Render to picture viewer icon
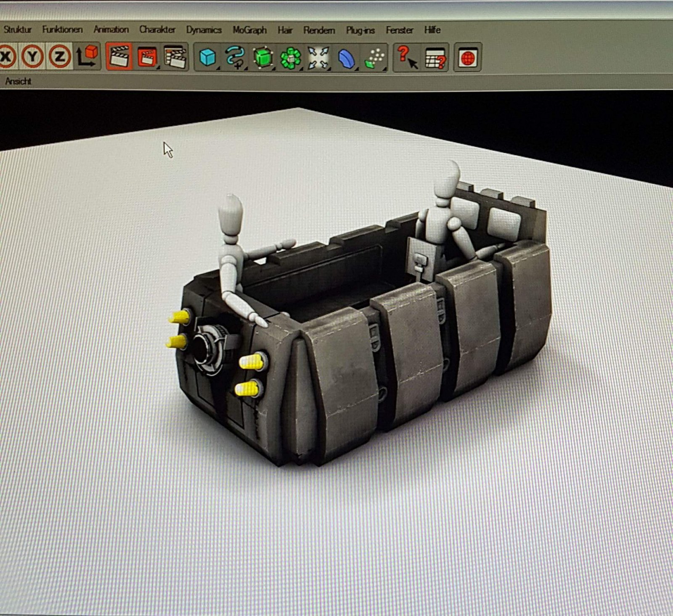This screenshot has height=616, width=673. point(147,57)
